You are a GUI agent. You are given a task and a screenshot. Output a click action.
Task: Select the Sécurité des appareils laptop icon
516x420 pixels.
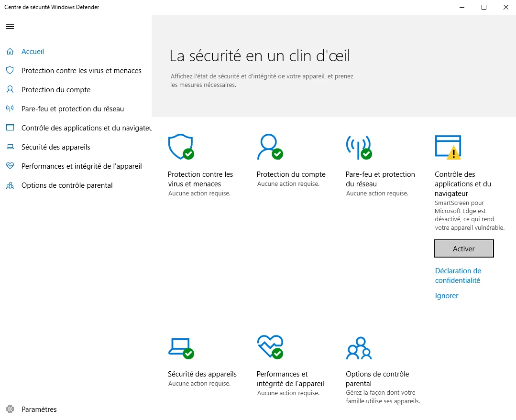(181, 346)
